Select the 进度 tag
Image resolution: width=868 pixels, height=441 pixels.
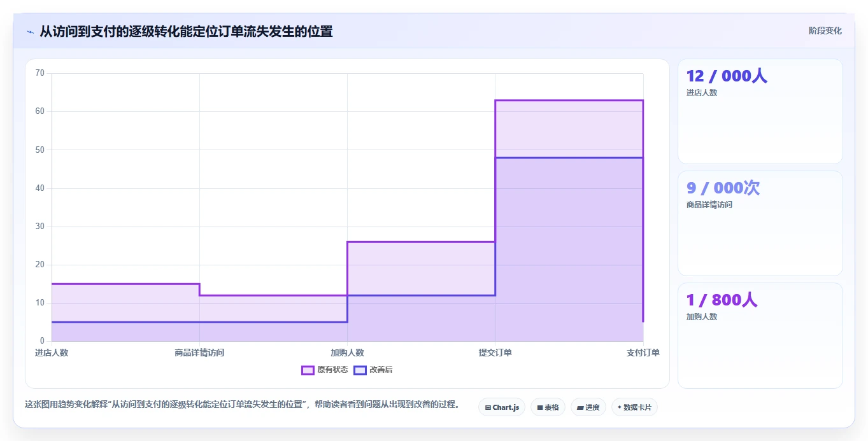click(588, 407)
